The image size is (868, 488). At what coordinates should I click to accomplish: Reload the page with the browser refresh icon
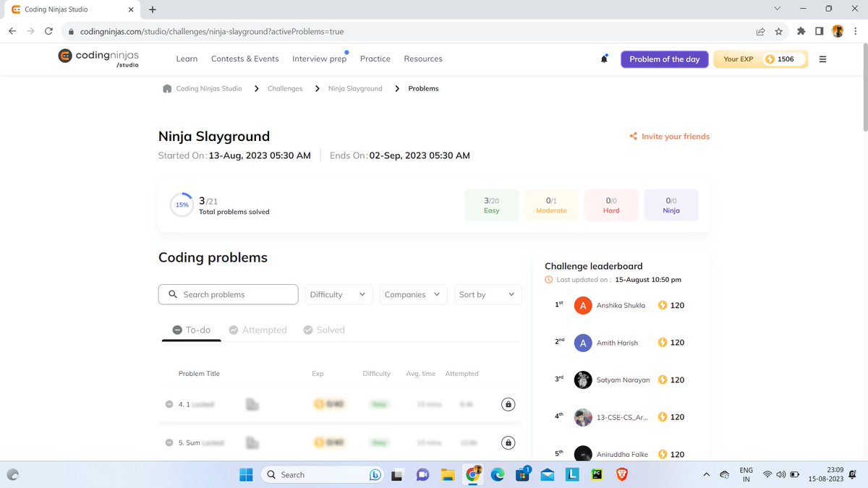click(48, 31)
